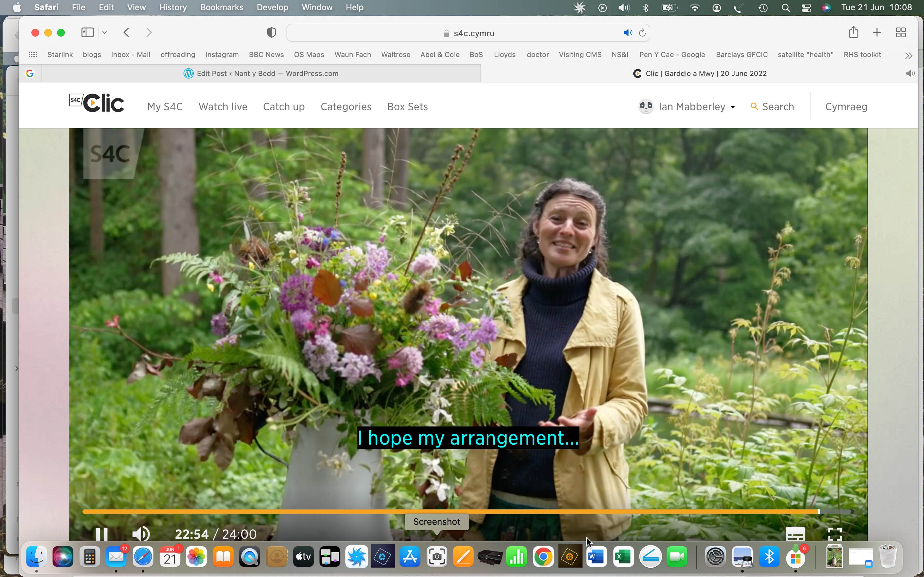Open the Bookmarks menu
The image size is (924, 577).
click(x=221, y=7)
